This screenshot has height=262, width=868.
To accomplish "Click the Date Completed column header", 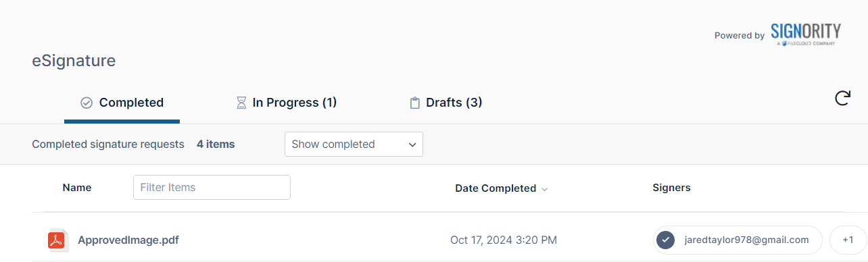I will point(496,188).
